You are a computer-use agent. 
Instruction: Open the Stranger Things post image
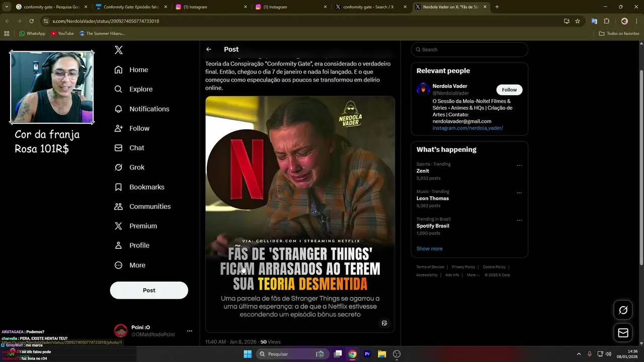click(x=300, y=214)
